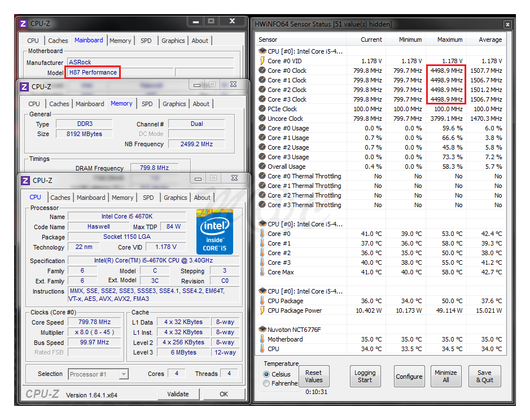Image resolution: width=530 pixels, height=420 pixels.
Task: Click the Save & Quit button
Action: 484,377
